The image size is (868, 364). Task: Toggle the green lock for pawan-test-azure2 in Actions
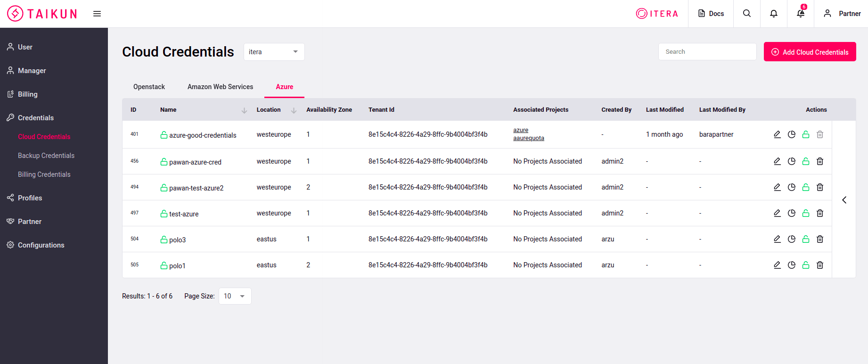806,187
